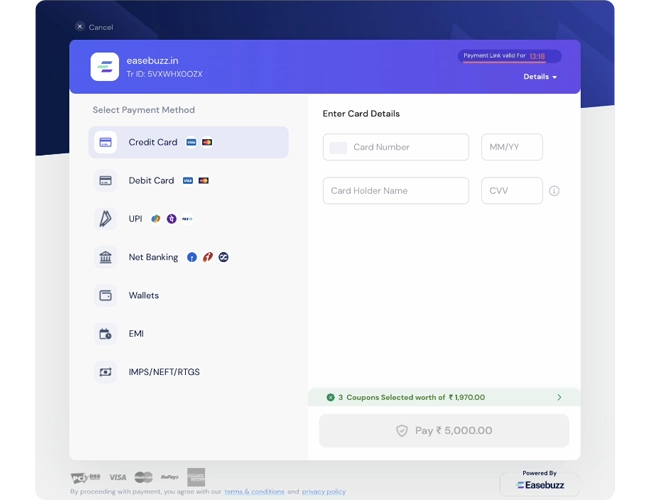Click the green coupon badge icon

point(330,397)
